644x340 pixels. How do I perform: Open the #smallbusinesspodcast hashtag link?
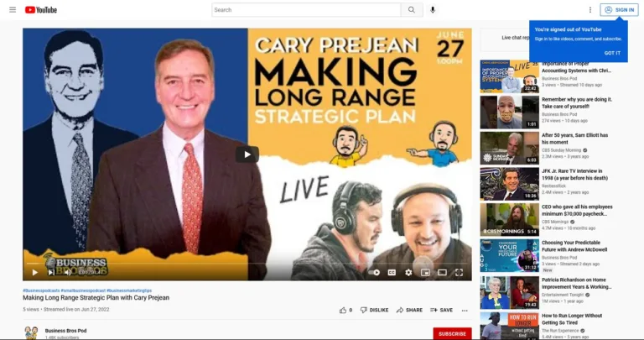point(83,290)
